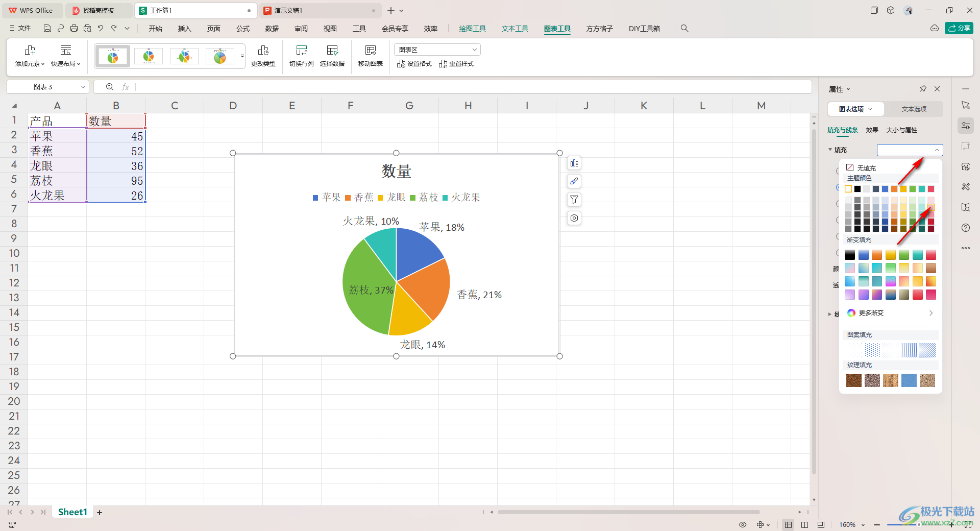
Task: Click the properties sliders icon in right sidebar
Action: click(966, 126)
